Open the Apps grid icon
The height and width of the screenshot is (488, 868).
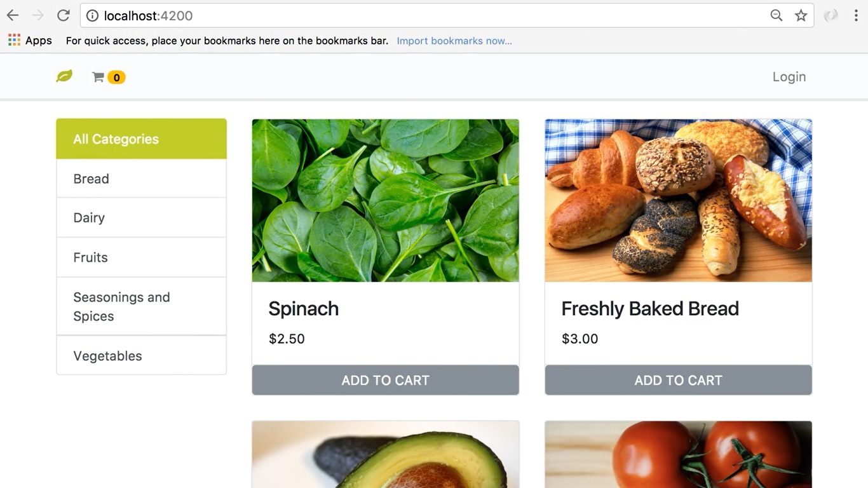coord(14,40)
